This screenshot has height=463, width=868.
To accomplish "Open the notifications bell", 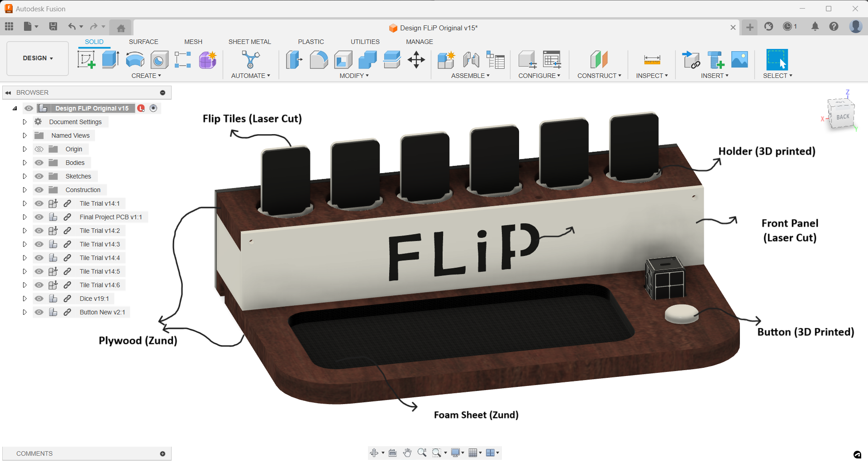I will (x=815, y=26).
